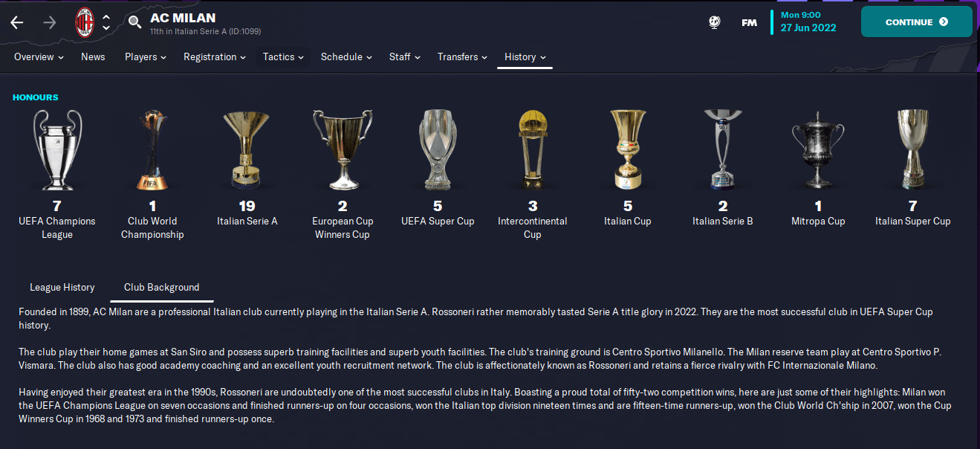Image resolution: width=980 pixels, height=449 pixels.
Task: Click the 'Club World Championship' honour label
Action: [152, 227]
